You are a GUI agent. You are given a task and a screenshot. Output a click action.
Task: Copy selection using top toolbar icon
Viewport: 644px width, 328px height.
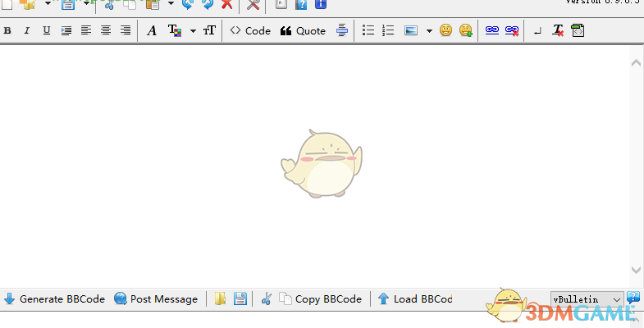[x=130, y=5]
